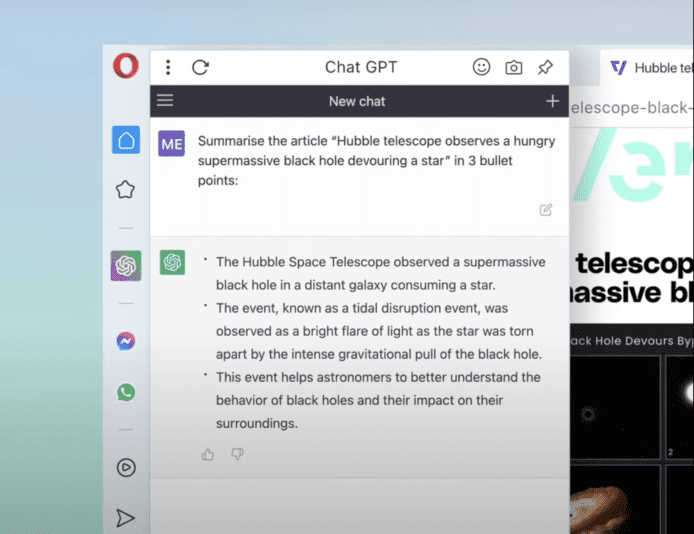The image size is (694, 534).
Task: Open bookmarks star icon in sidebar
Action: (126, 189)
